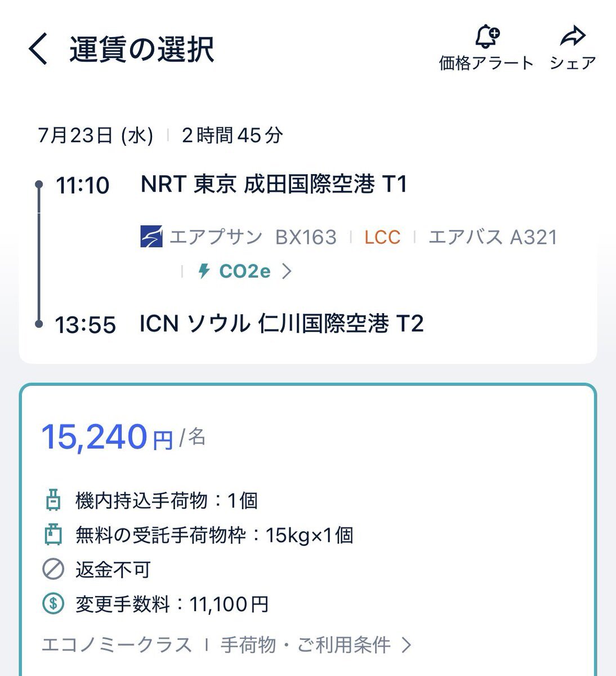The width and height of the screenshot is (616, 676).
Task: Expand CO2e details chevron
Action: point(287,272)
